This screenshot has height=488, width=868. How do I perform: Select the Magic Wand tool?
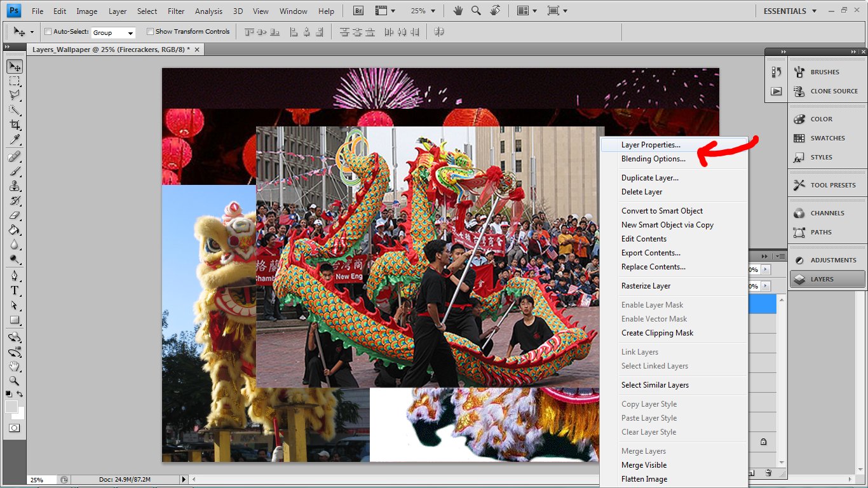[15, 110]
